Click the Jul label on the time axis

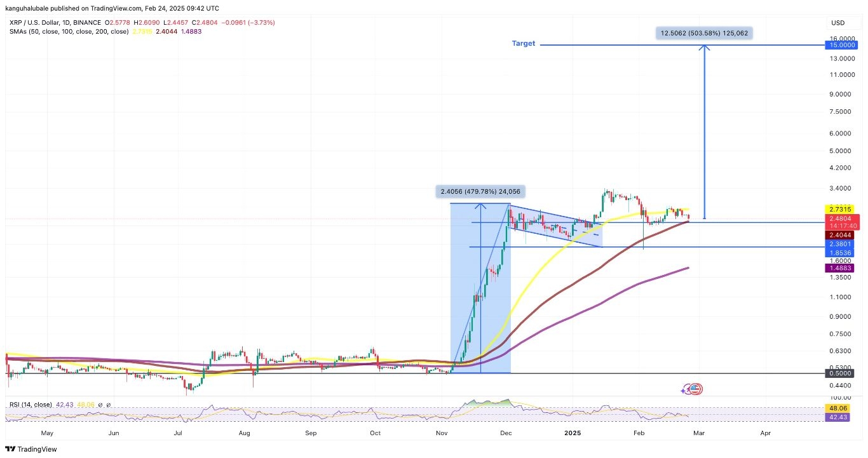point(179,433)
